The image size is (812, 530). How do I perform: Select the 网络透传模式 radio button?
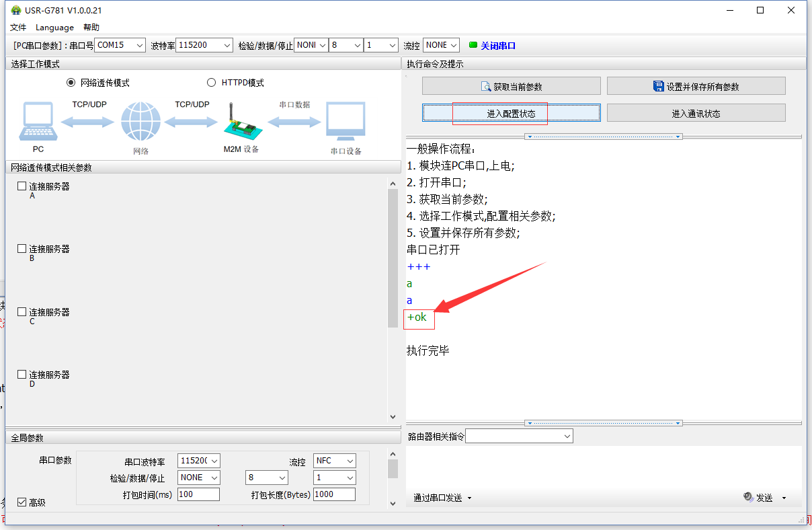[x=71, y=83]
